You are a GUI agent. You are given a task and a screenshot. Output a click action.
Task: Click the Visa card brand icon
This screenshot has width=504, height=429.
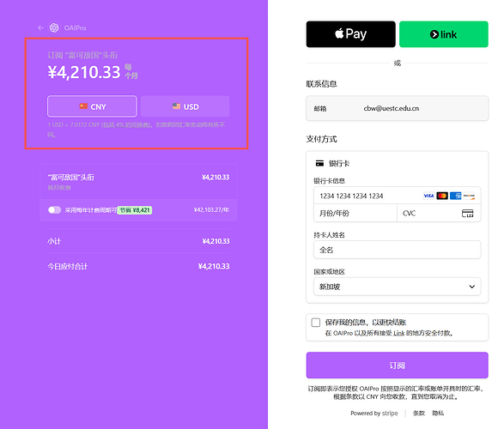(428, 196)
